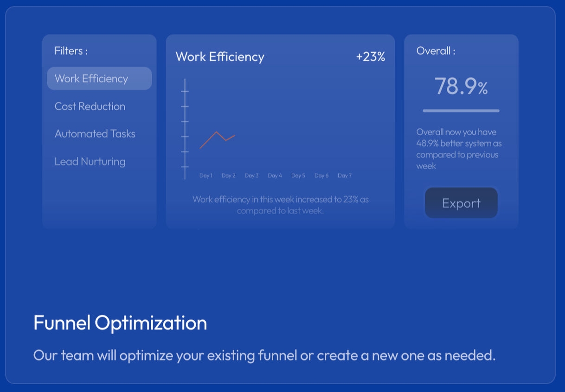Click the Filters panel header

click(x=70, y=51)
